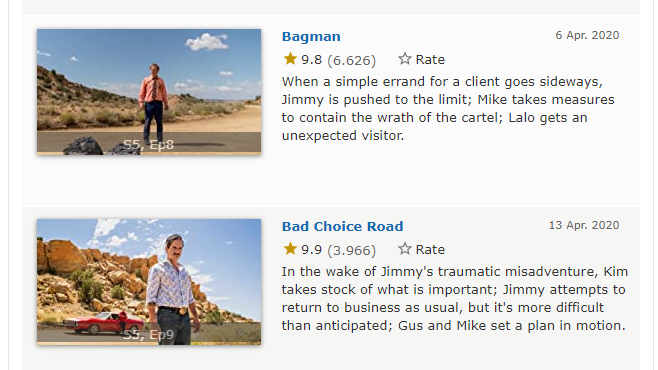The image size is (658, 370).
Task: Click the Bagman episode thumbnail image
Action: pos(149,92)
